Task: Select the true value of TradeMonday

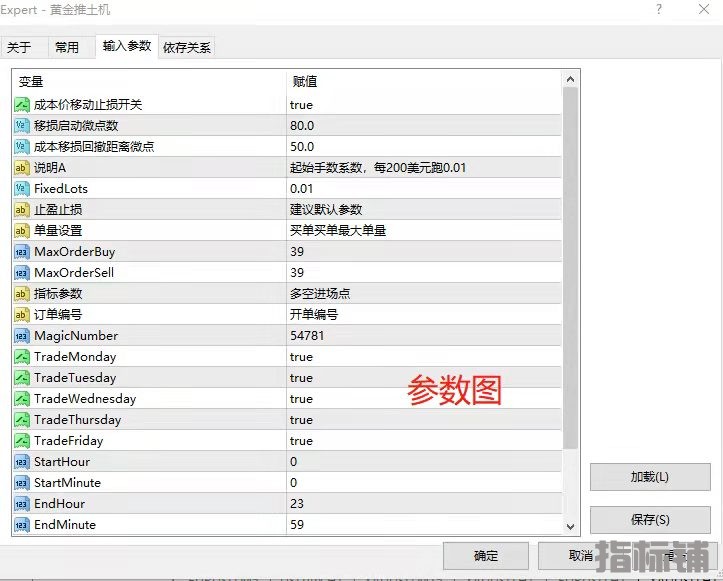Action: click(x=302, y=357)
